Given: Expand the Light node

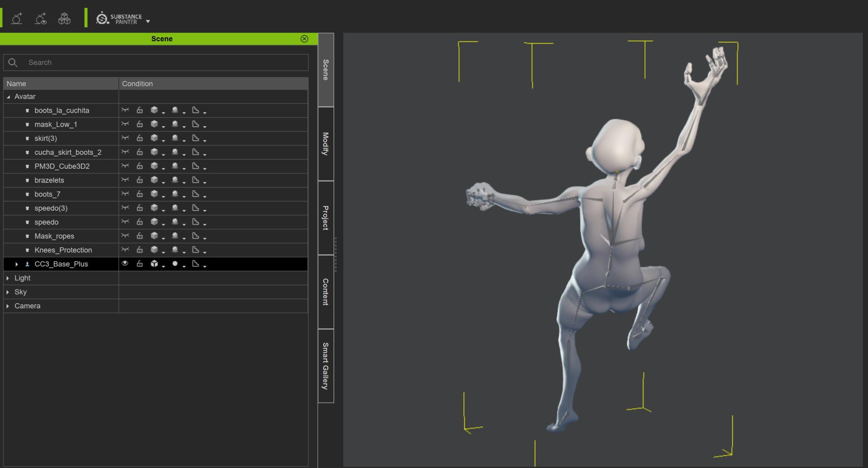Looking at the screenshot, I should pyautogui.click(x=8, y=278).
